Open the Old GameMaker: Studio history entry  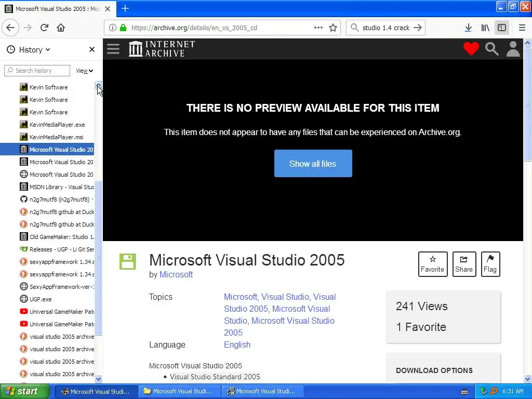57,237
